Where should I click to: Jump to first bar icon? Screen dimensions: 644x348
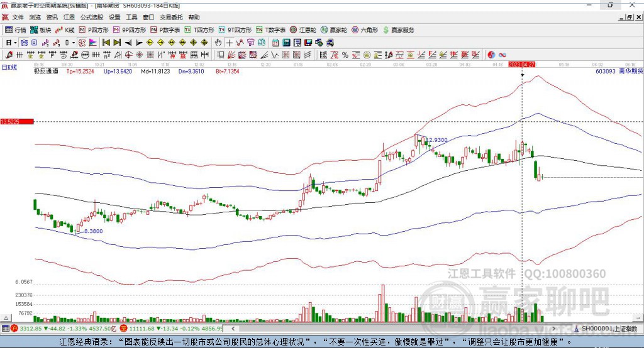pyautogui.click(x=106, y=43)
